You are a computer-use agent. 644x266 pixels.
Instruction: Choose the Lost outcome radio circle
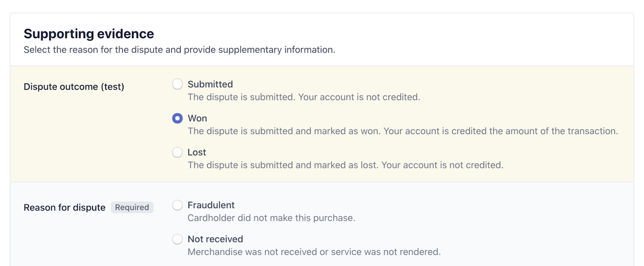click(x=178, y=153)
